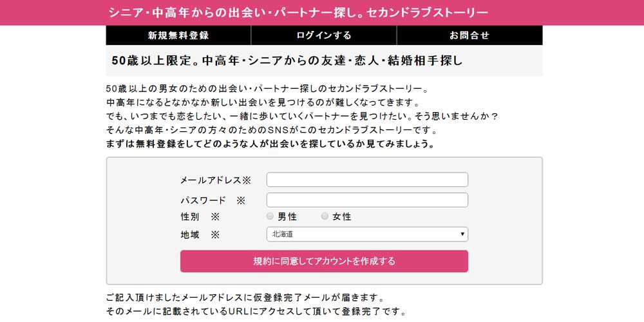Open the お問合せ contact menu item
644x322 pixels.
(x=469, y=35)
